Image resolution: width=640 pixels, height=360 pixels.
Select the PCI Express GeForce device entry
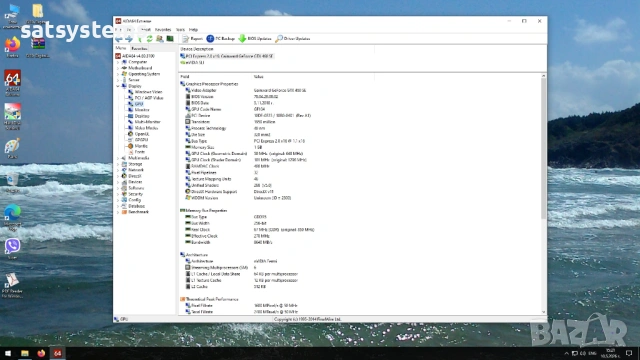[227, 56]
